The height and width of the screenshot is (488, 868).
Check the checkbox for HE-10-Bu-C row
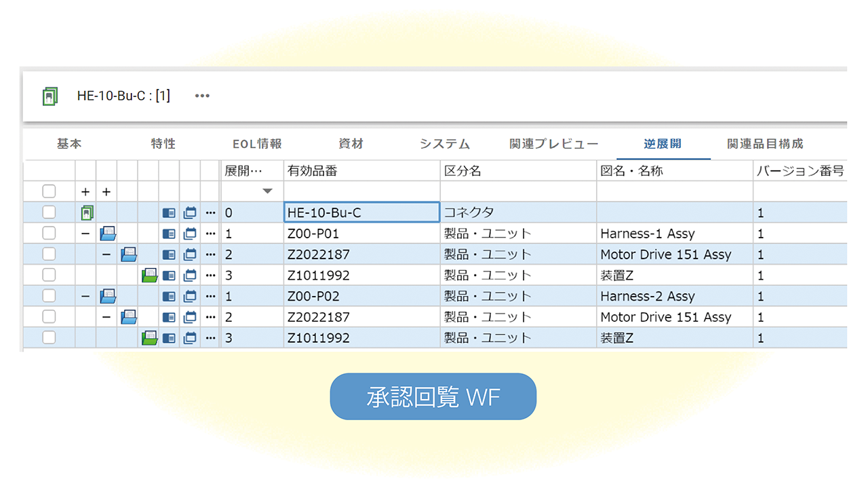tap(49, 213)
